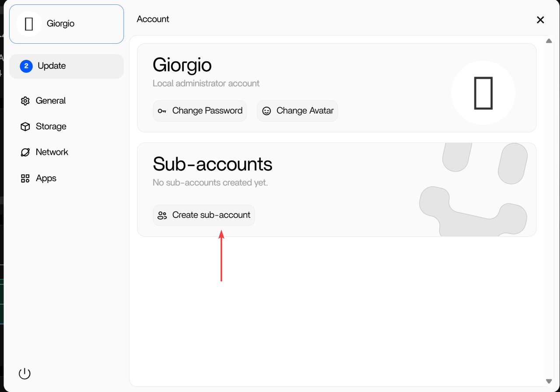This screenshot has height=392, width=560.
Task: Click the smiley icon for Change Avatar
Action: point(266,111)
